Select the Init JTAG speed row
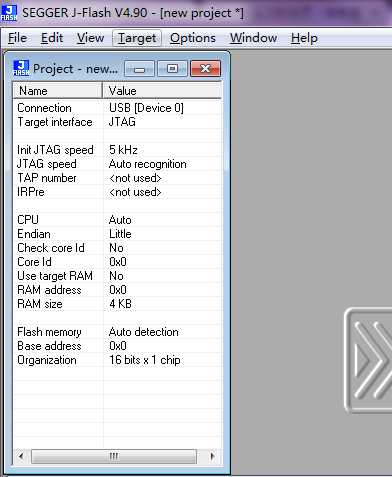The image size is (392, 477). 55,150
